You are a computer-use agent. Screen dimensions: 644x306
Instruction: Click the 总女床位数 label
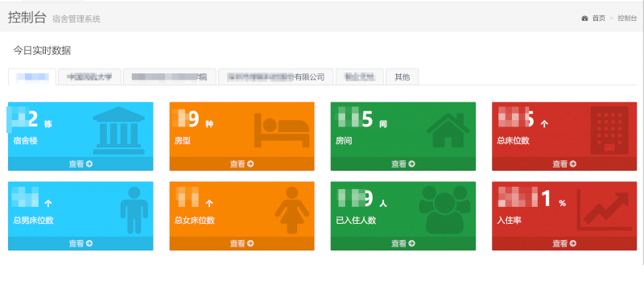(x=194, y=221)
